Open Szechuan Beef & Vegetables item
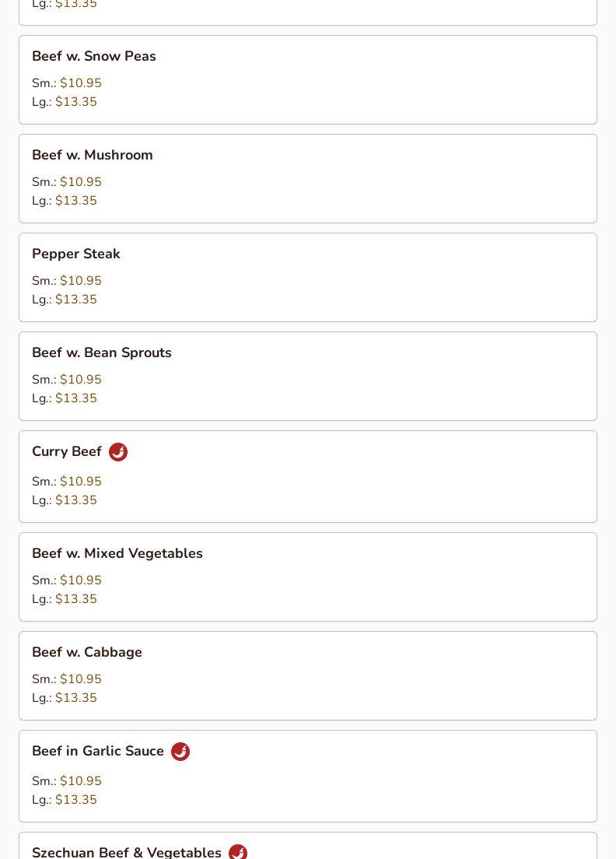Viewport: 616px width, 859px height. pos(127,852)
